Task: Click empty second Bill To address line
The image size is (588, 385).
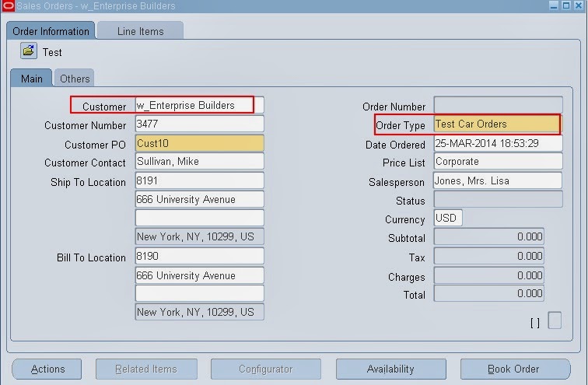Action: click(199, 293)
